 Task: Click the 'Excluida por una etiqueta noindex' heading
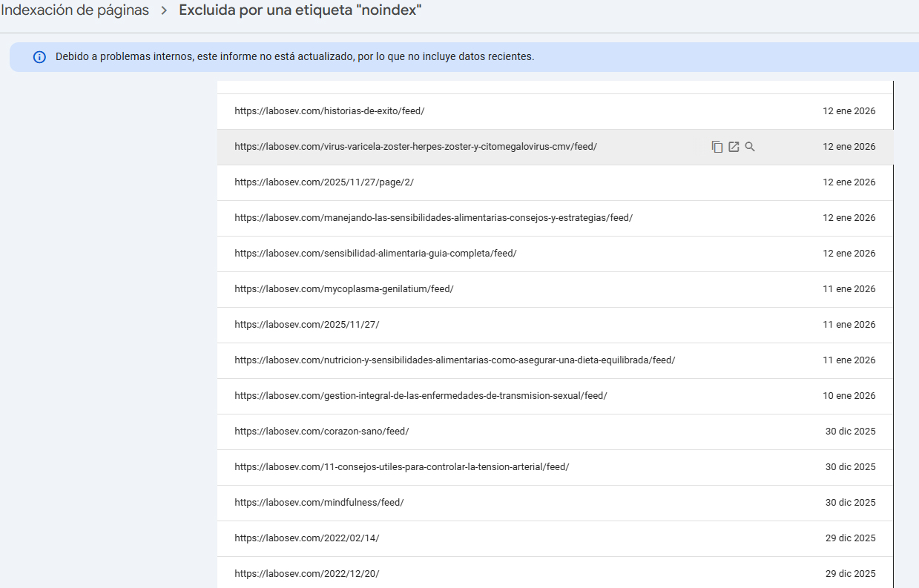[x=300, y=10]
